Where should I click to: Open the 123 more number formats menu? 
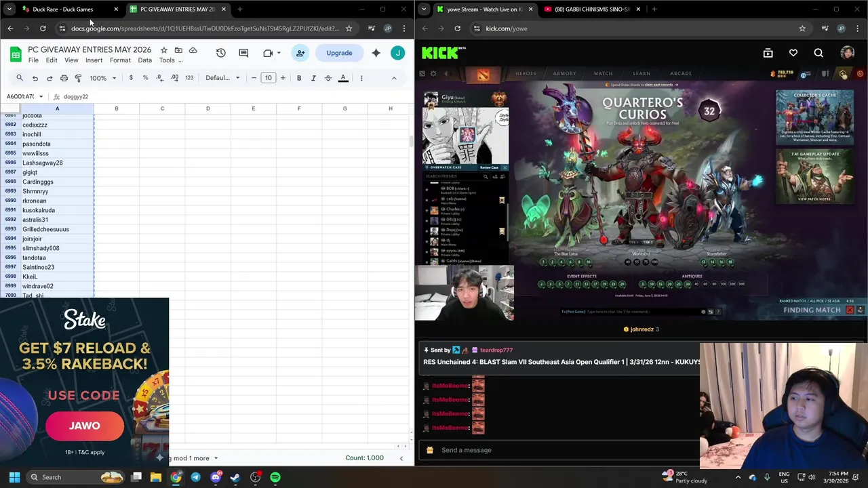[x=189, y=78]
